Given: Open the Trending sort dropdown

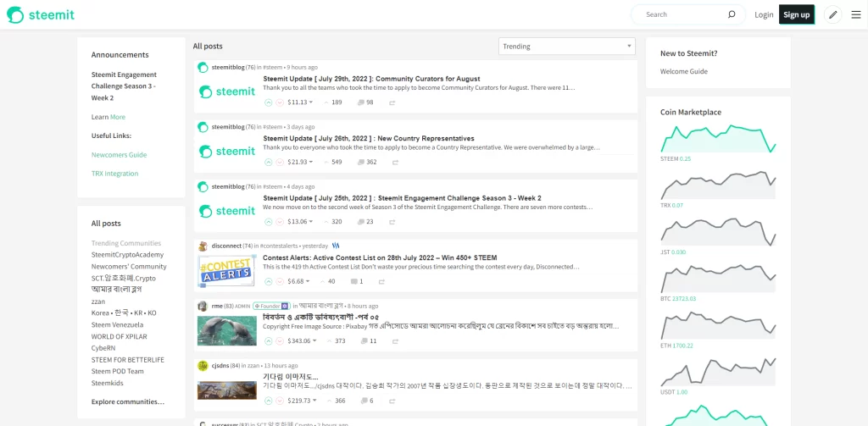Looking at the screenshot, I should tap(567, 47).
